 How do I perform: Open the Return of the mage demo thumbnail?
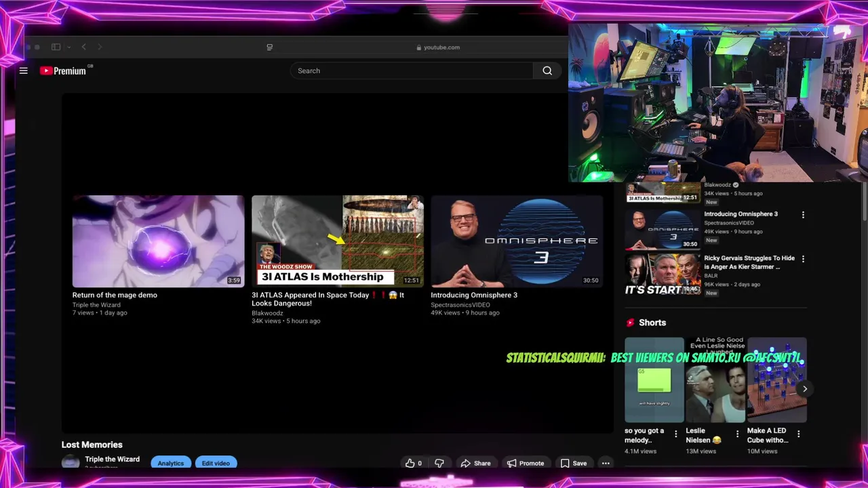(158, 241)
